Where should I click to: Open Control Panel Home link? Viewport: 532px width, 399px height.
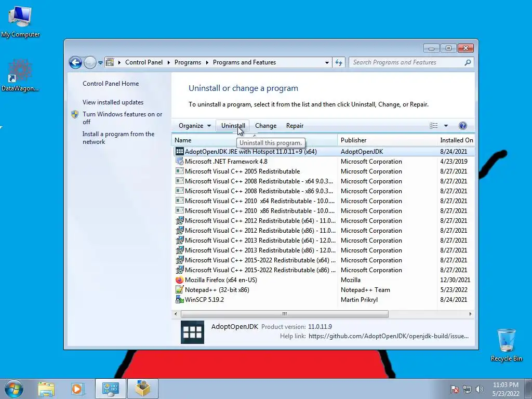[x=111, y=84]
